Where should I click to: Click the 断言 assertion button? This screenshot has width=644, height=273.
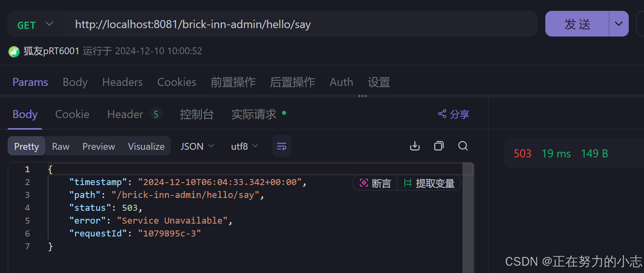click(x=375, y=183)
